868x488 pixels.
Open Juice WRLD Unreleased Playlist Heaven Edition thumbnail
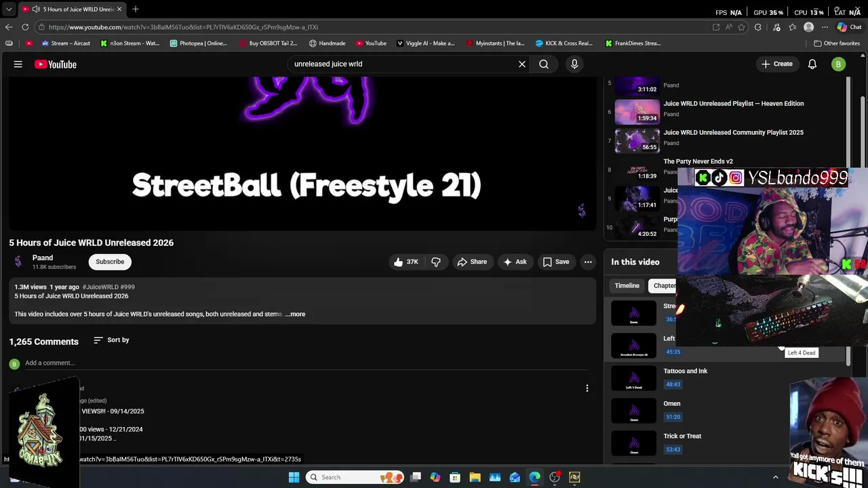637,112
